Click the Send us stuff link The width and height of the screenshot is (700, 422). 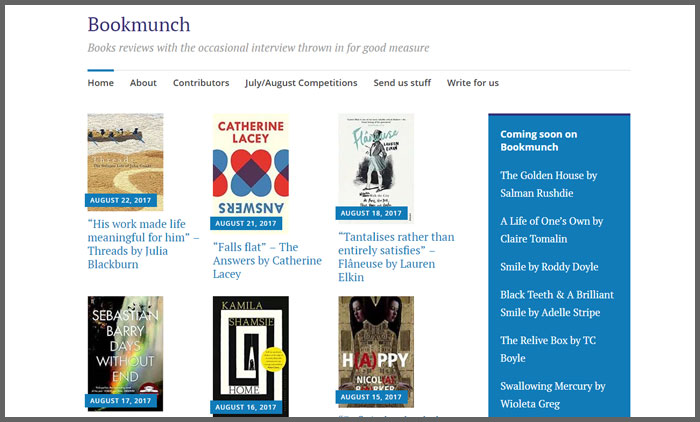[x=402, y=83]
